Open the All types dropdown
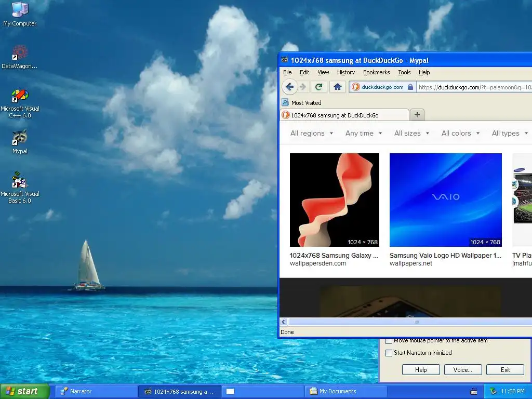Viewport: 532px width, 399px height. (510, 133)
